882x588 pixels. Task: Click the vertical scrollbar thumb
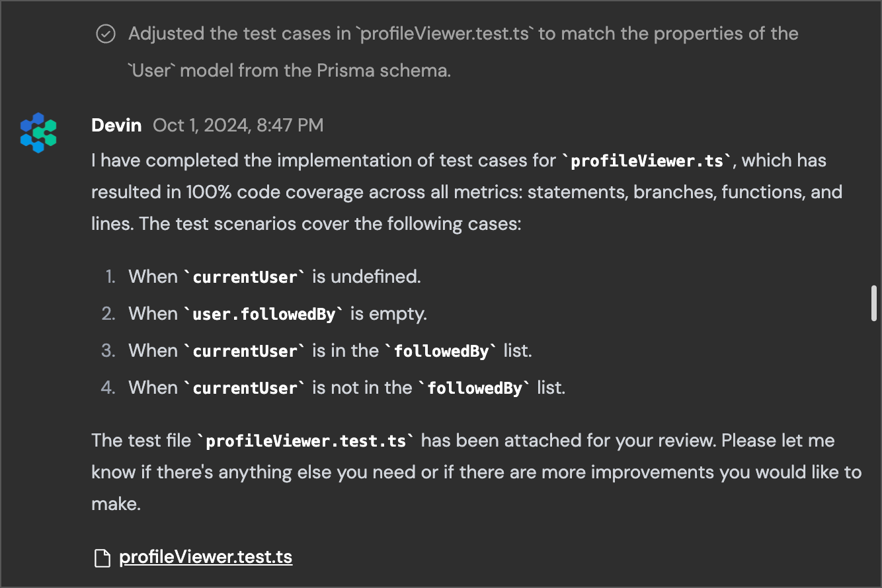tap(874, 303)
